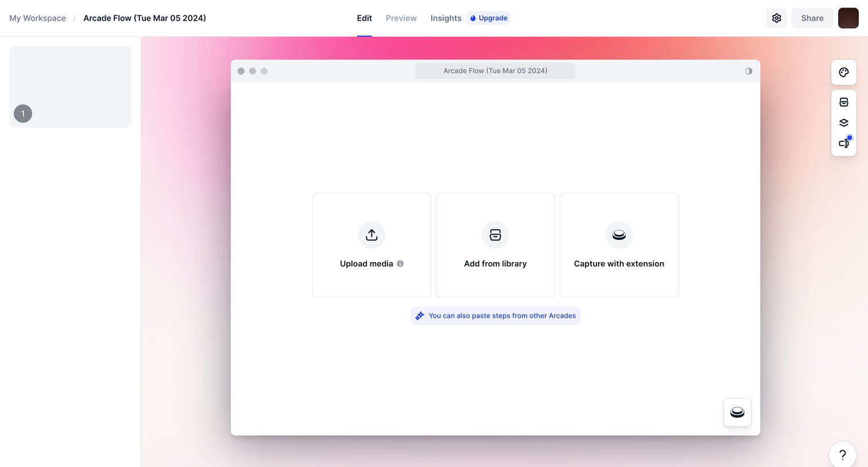
Task: Open the layers stack icon
Action: (843, 123)
